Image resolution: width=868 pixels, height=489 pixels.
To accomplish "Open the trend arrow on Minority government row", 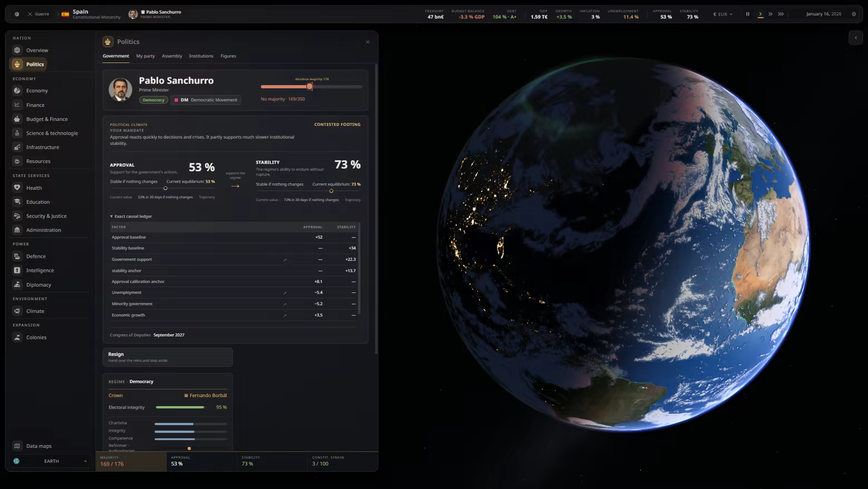I will point(285,304).
